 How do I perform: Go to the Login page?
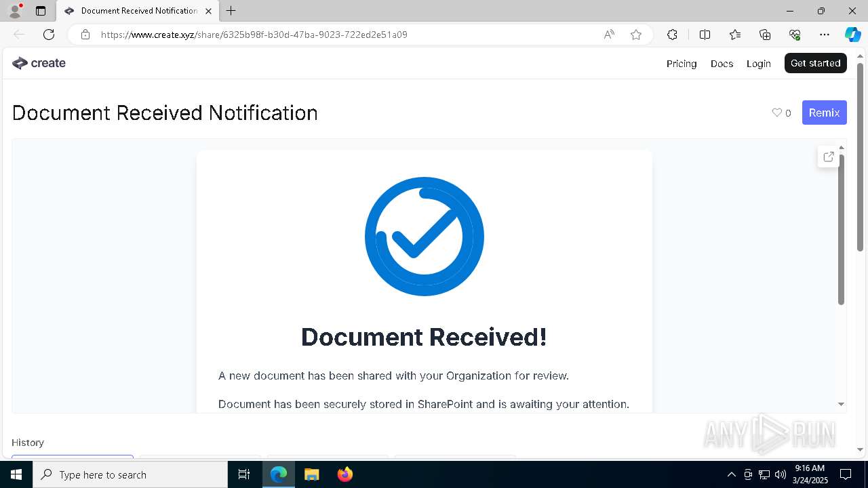tap(758, 63)
